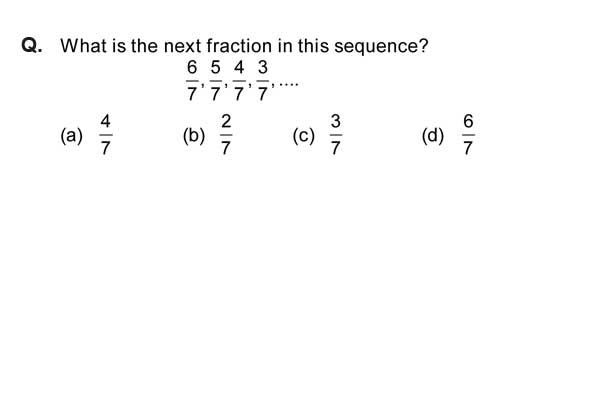Click the 4/7 fraction beside option (a)
Viewport: 600px width, 400px height.
(x=106, y=135)
